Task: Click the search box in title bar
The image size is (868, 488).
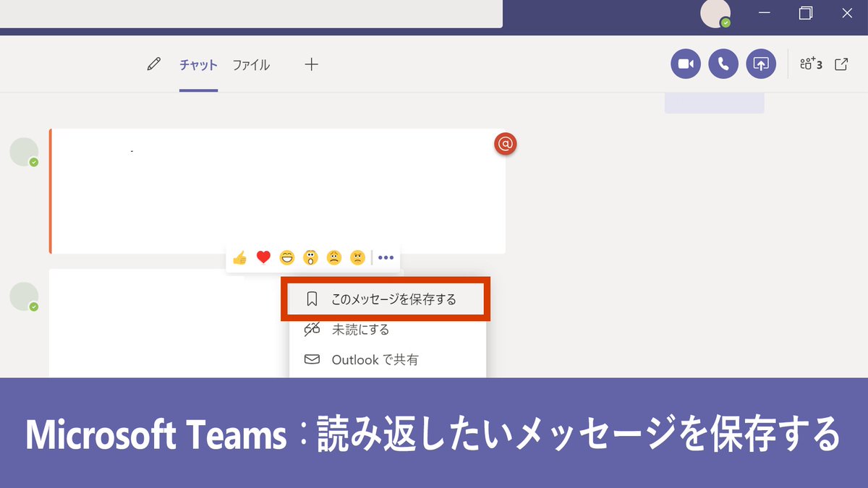Action: pyautogui.click(x=251, y=14)
